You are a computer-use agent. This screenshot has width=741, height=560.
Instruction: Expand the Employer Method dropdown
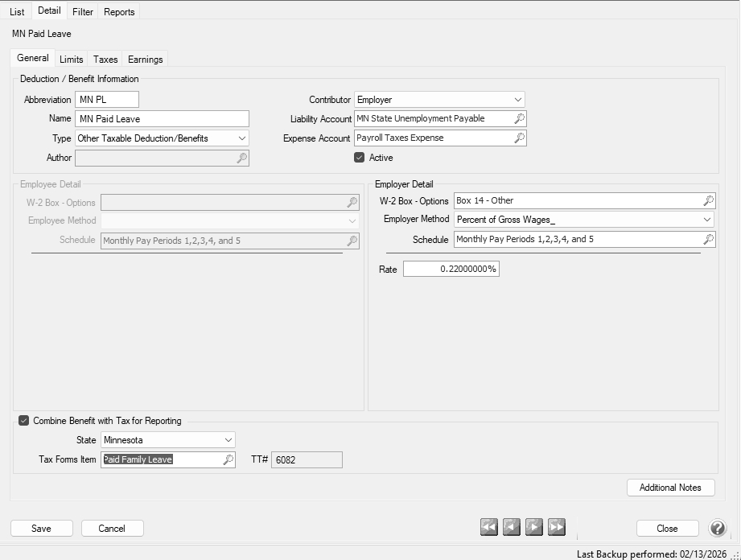tap(707, 220)
